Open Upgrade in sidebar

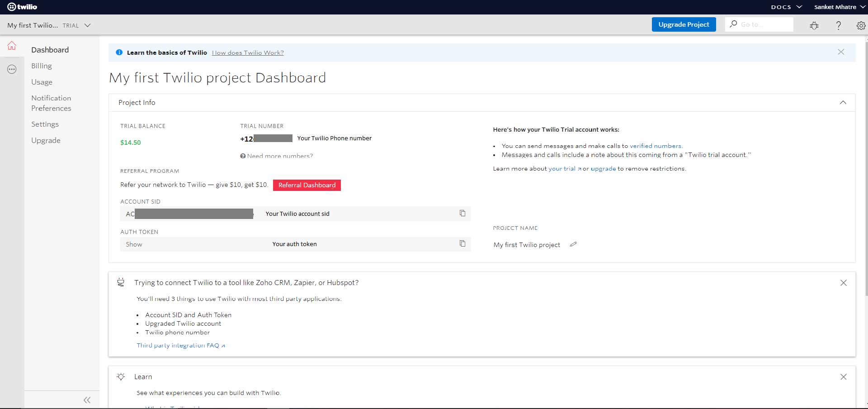coord(46,140)
